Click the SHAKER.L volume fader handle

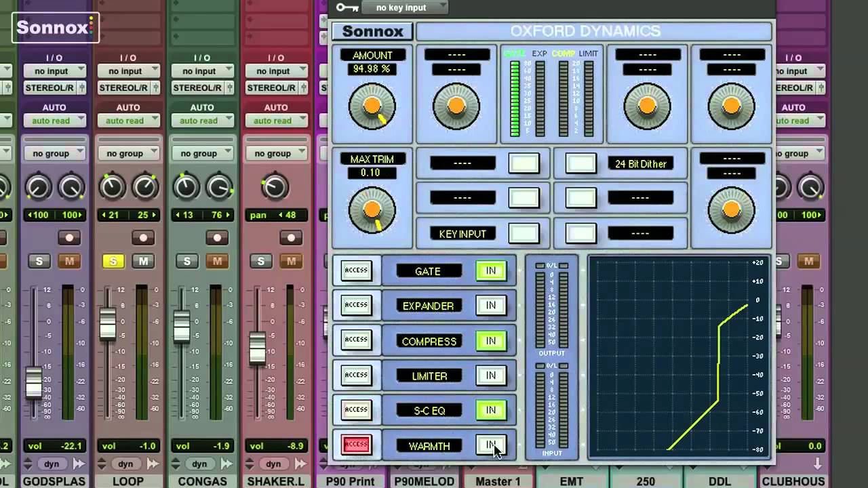point(257,347)
